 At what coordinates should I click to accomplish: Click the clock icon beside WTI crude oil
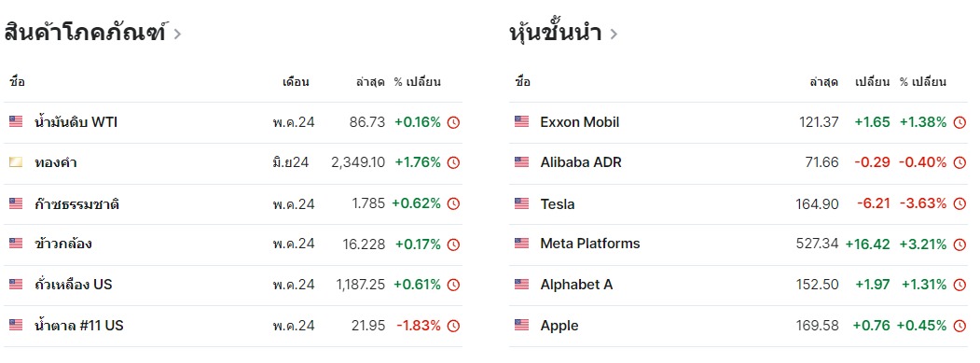(454, 122)
